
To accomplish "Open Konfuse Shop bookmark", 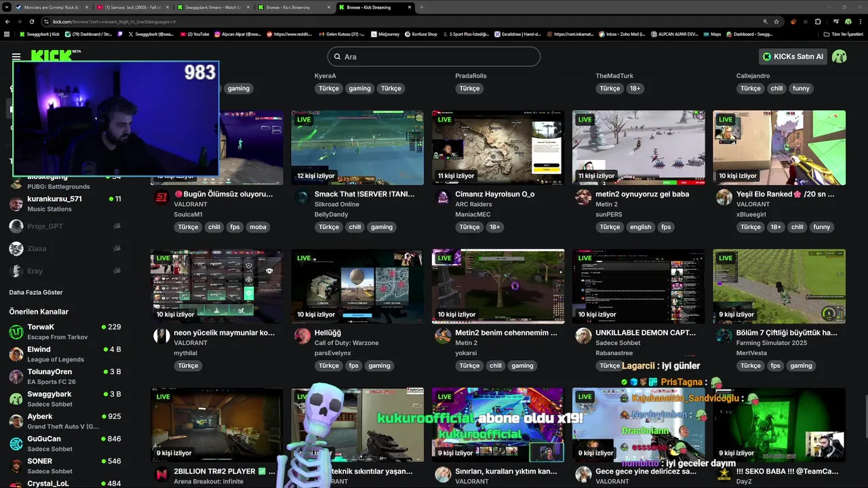I will pos(421,34).
